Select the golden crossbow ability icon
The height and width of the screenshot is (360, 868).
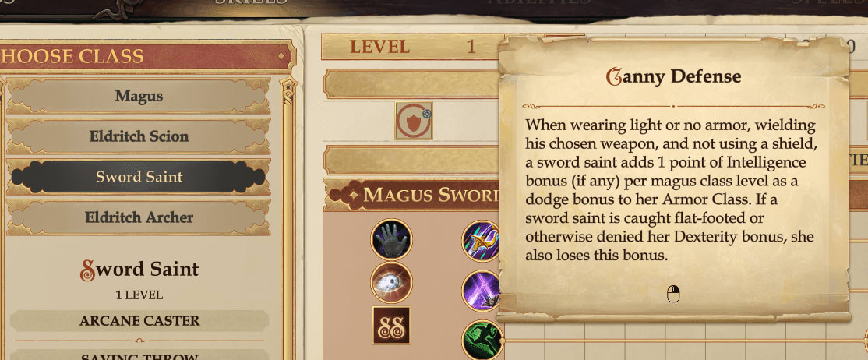[481, 240]
